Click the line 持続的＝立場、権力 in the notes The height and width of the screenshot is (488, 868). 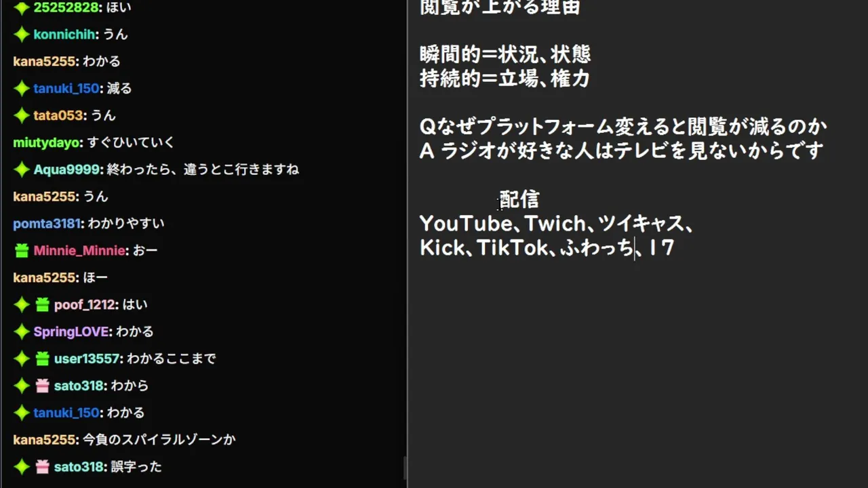click(x=505, y=79)
